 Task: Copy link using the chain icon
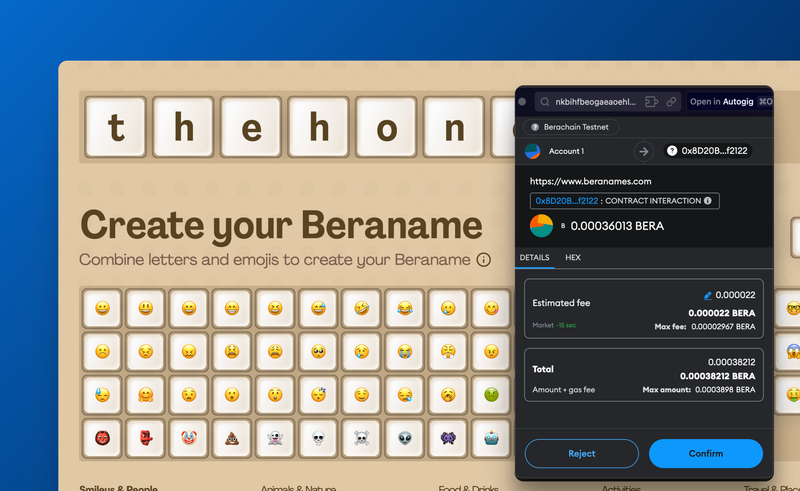point(671,102)
